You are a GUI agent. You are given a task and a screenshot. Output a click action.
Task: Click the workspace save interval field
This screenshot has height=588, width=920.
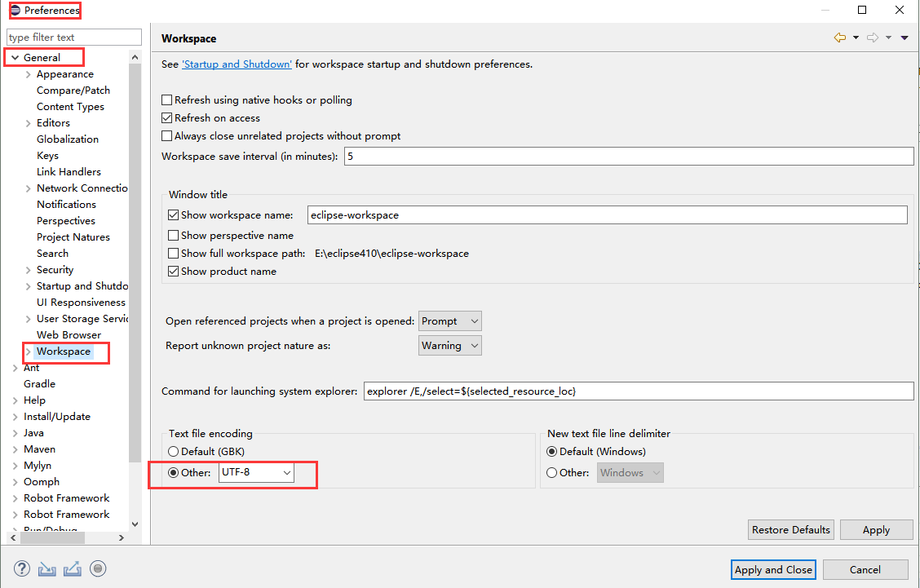[628, 157]
